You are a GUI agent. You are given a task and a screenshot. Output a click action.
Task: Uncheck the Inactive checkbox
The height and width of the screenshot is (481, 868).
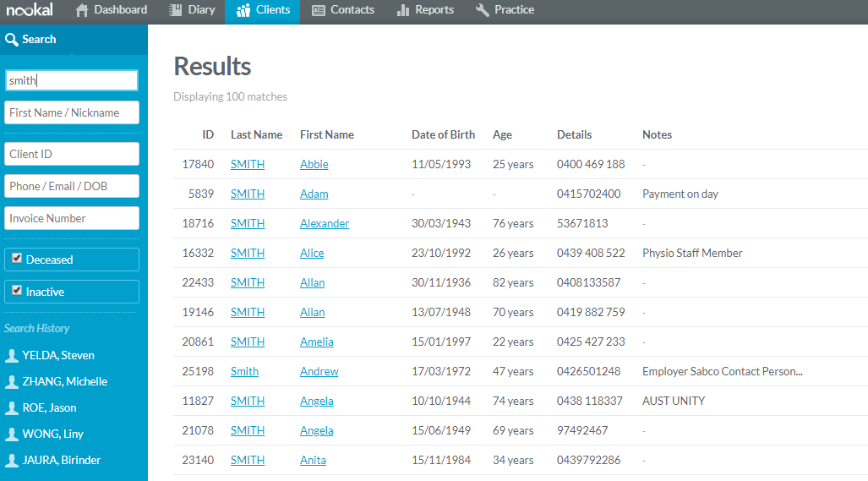click(x=17, y=291)
